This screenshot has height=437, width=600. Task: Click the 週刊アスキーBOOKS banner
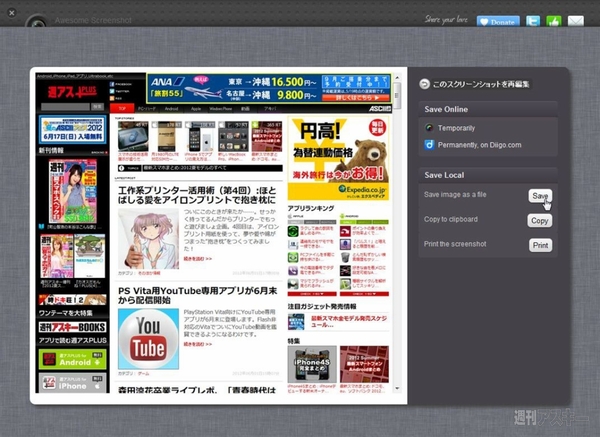pyautogui.click(x=72, y=327)
